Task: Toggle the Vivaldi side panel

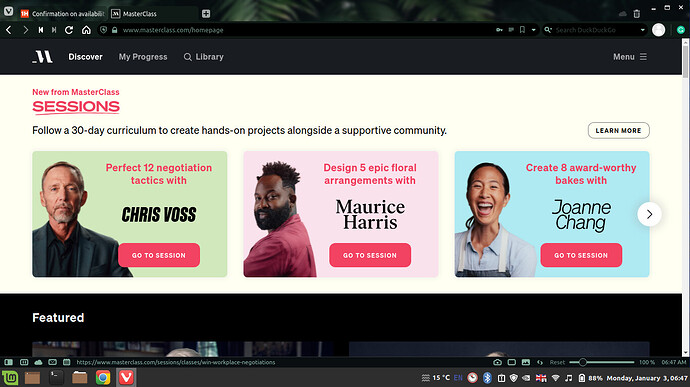Action: click(x=8, y=362)
